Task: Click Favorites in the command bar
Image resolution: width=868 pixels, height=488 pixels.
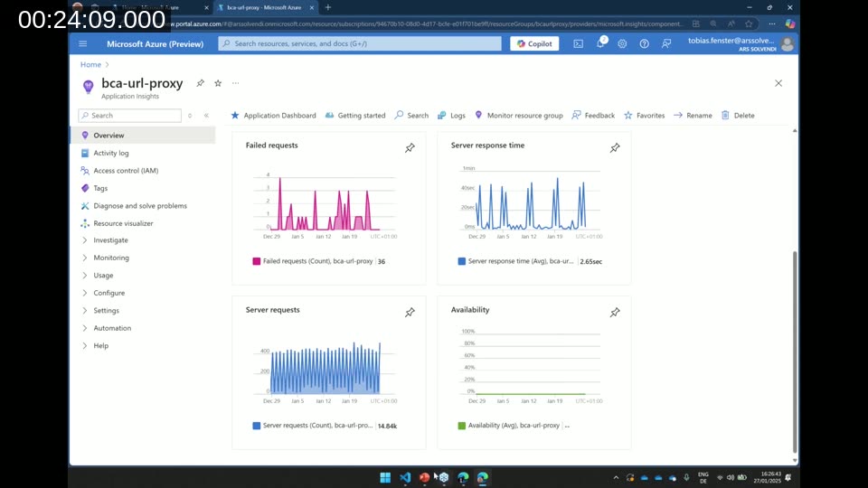Action: coord(645,115)
